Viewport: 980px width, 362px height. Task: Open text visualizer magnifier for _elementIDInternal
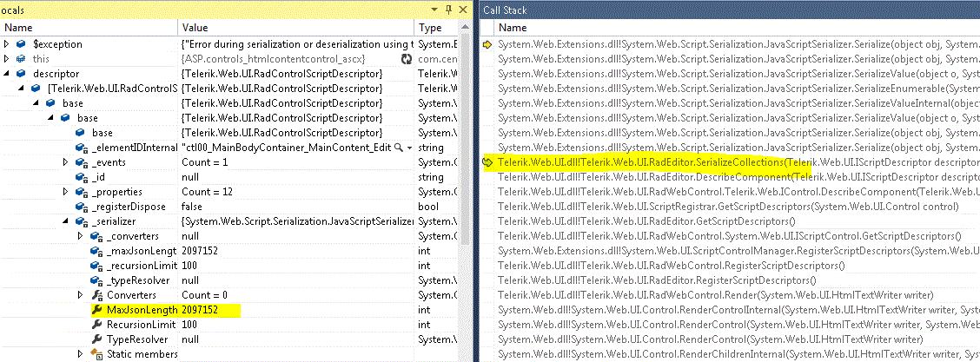pos(400,148)
